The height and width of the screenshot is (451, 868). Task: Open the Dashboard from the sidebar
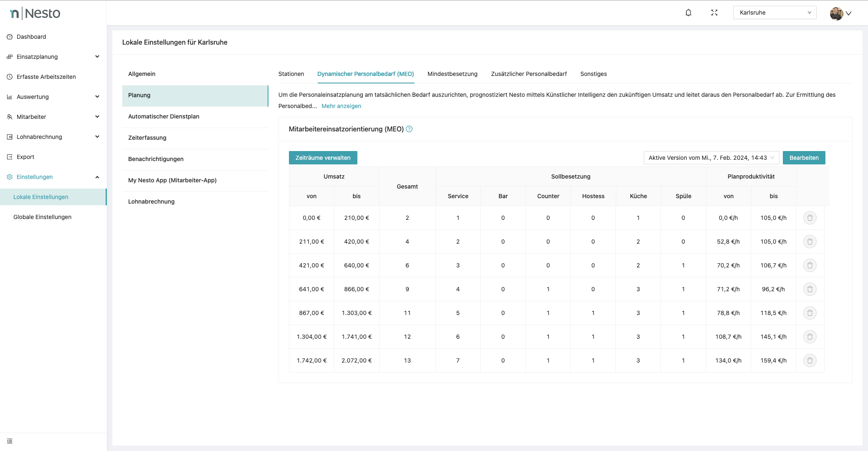pos(31,37)
